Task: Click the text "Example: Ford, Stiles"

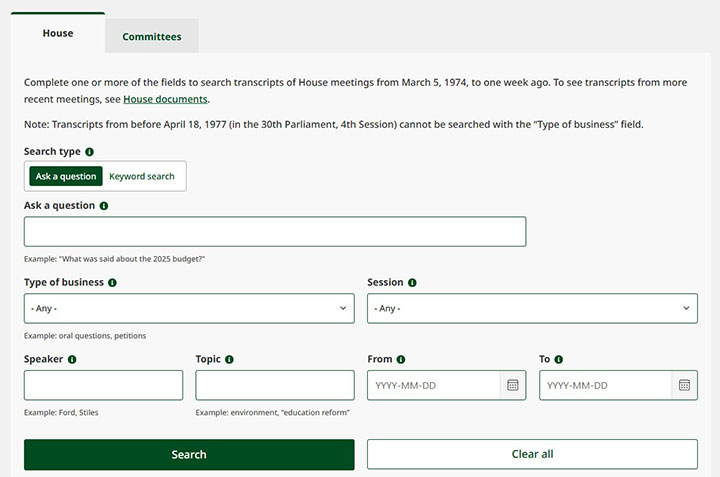Action: 61,412
